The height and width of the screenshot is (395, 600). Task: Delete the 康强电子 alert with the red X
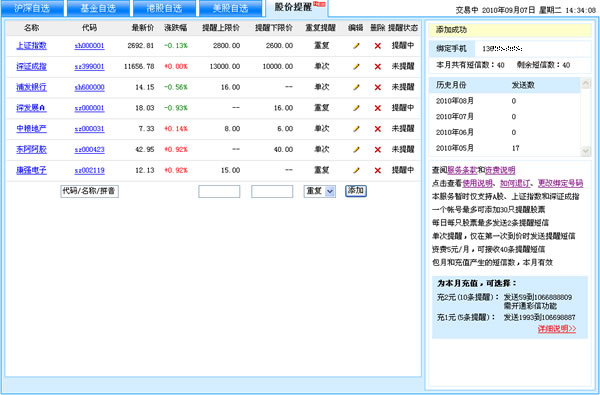378,170
